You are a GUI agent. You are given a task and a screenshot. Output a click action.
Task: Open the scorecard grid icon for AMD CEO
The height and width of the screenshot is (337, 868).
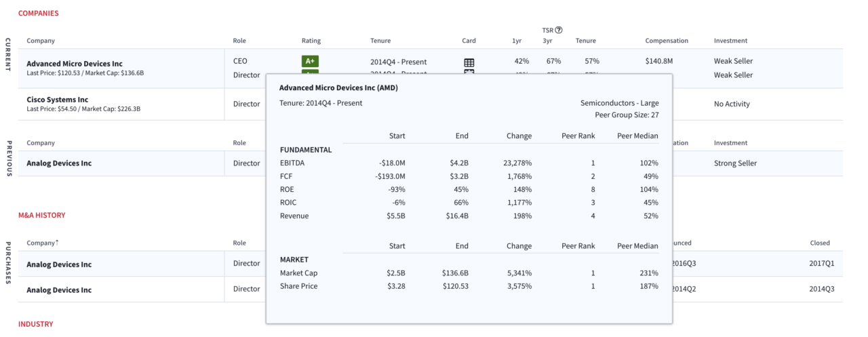click(x=469, y=62)
